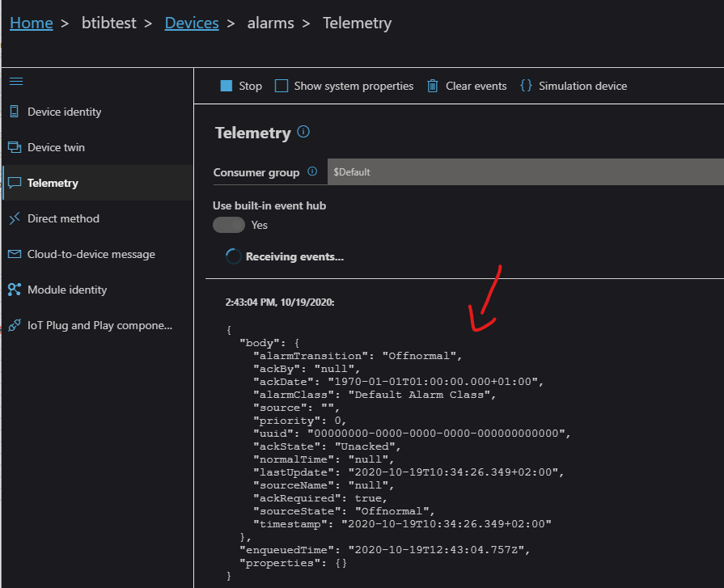
Task: Click the Device twin icon
Action: [14, 147]
